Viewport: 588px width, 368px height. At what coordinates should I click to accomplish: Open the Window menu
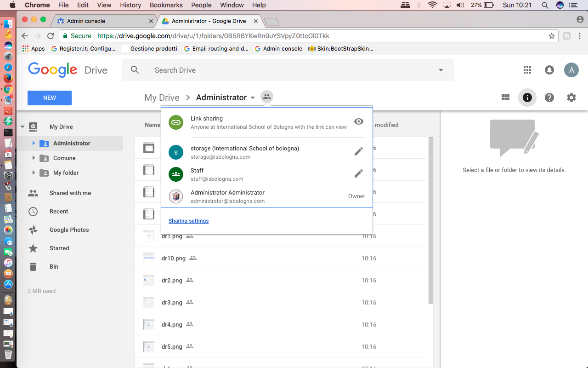pos(232,5)
